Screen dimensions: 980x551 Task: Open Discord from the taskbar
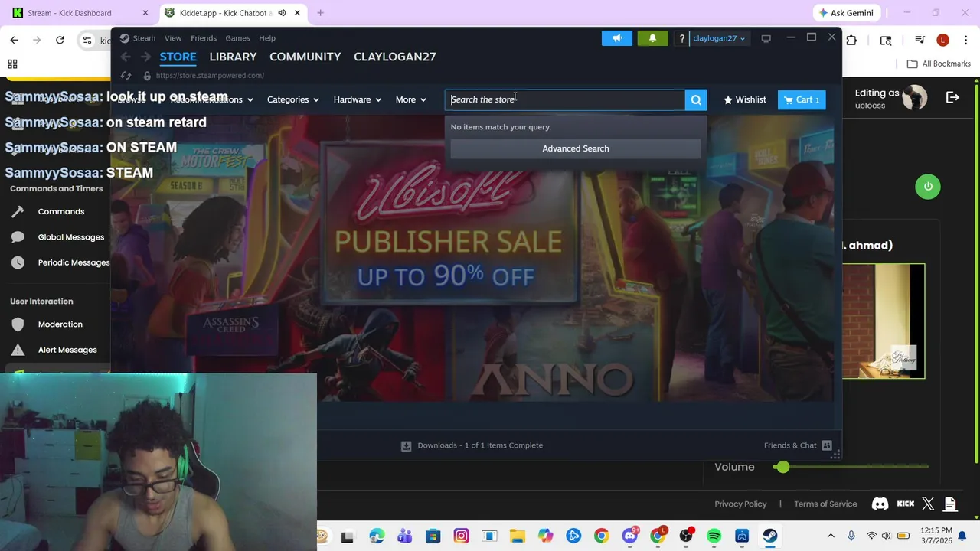(x=629, y=536)
